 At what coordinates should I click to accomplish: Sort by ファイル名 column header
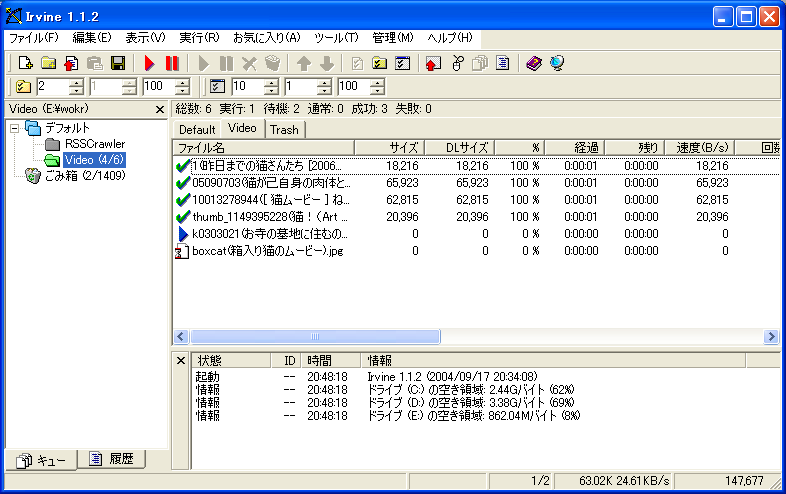coord(264,148)
